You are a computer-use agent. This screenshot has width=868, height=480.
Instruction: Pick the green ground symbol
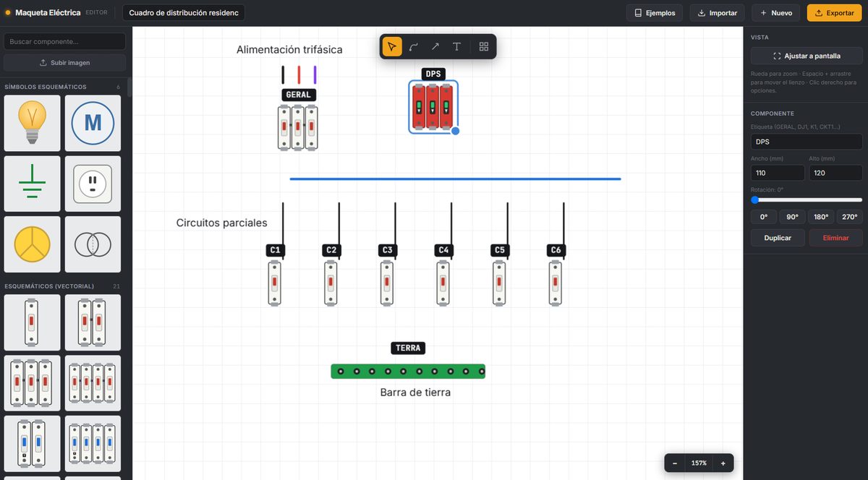click(x=32, y=184)
